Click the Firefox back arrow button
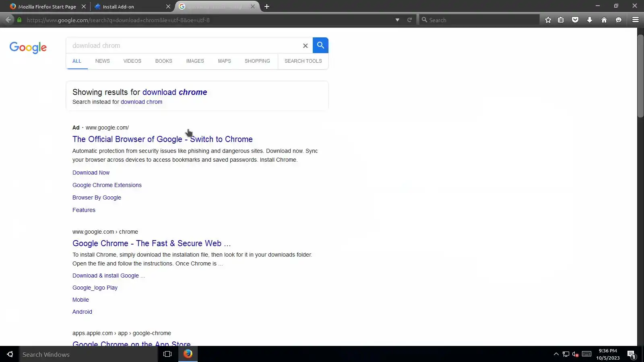The width and height of the screenshot is (644, 362). pos(8,20)
